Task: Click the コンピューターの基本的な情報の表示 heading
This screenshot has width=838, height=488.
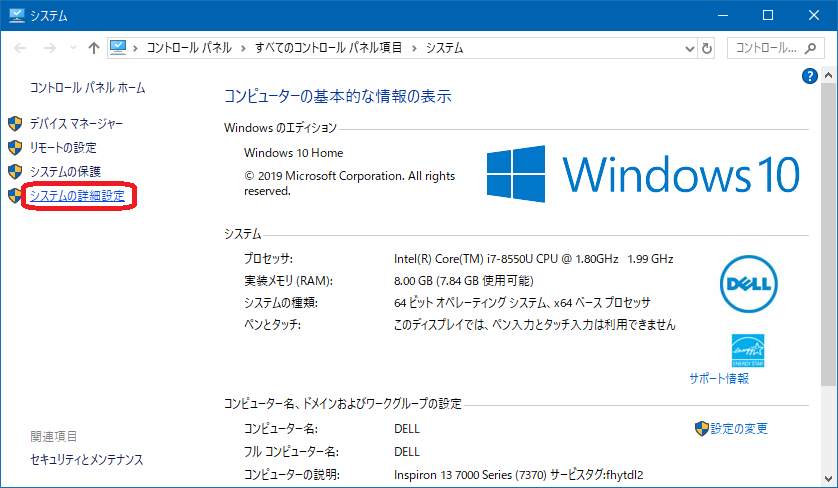Action: point(338,96)
